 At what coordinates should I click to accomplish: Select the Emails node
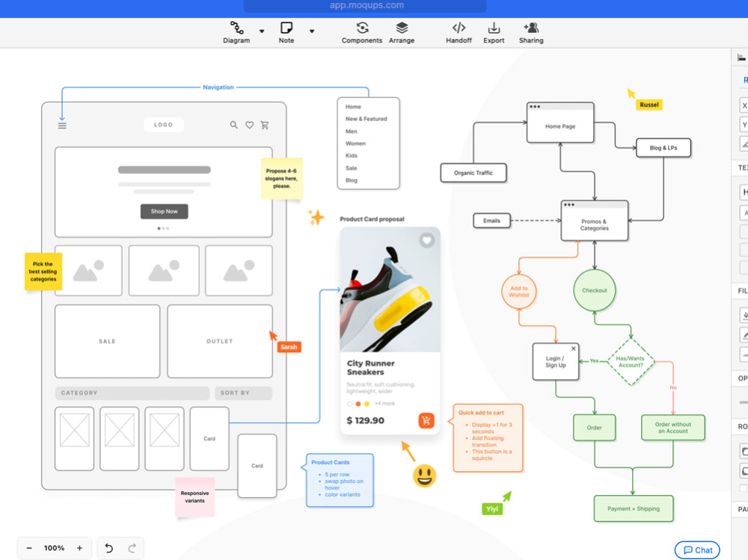[x=491, y=221]
